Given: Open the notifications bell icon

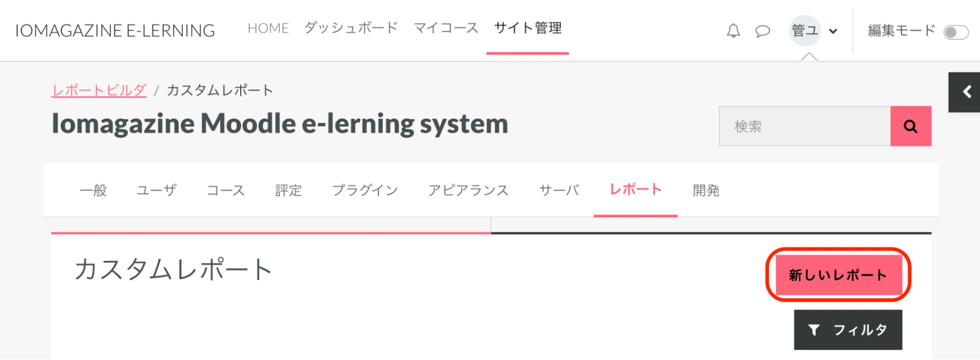Looking at the screenshot, I should tap(733, 31).
